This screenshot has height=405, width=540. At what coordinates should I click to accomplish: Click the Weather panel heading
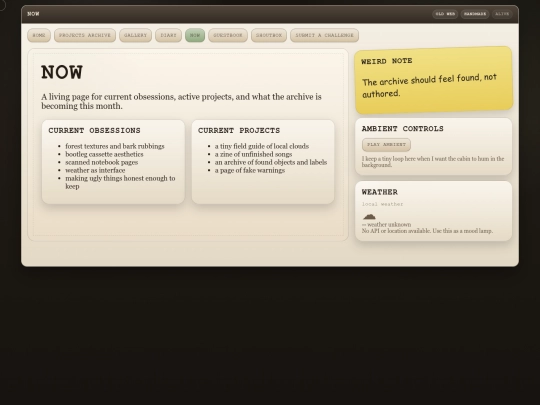click(380, 192)
